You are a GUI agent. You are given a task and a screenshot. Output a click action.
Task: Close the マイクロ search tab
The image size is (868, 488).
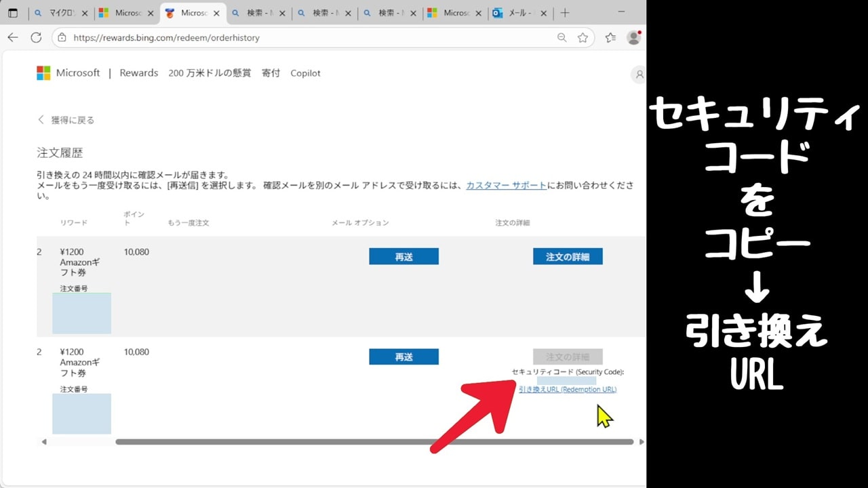[85, 14]
